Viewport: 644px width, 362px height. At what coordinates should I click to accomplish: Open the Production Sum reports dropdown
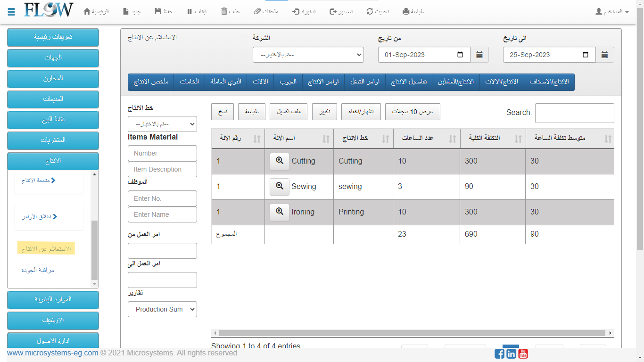point(162,309)
